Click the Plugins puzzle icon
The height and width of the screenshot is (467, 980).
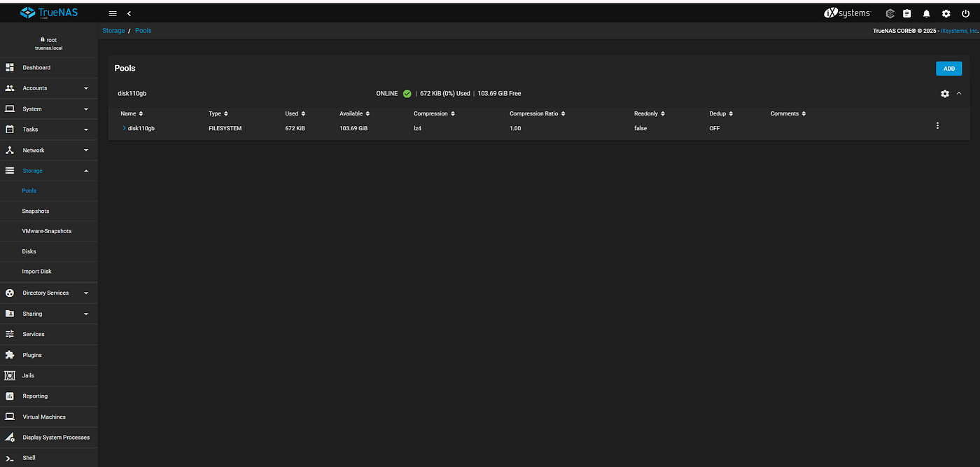point(10,355)
